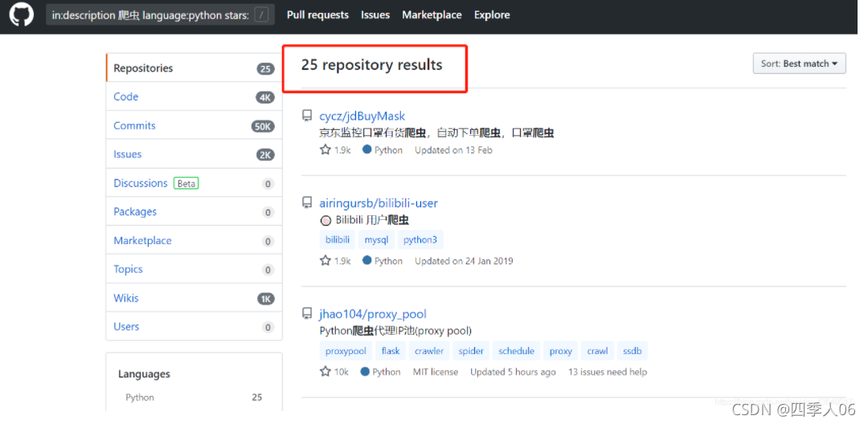Click the repo icon beside jhao104/proxy_pool

(x=307, y=314)
